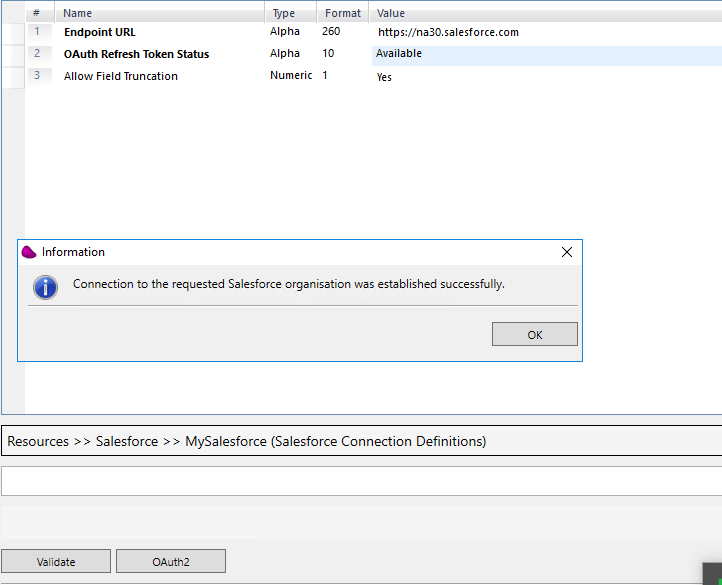
Task: Click the Validate button
Action: coord(56,562)
